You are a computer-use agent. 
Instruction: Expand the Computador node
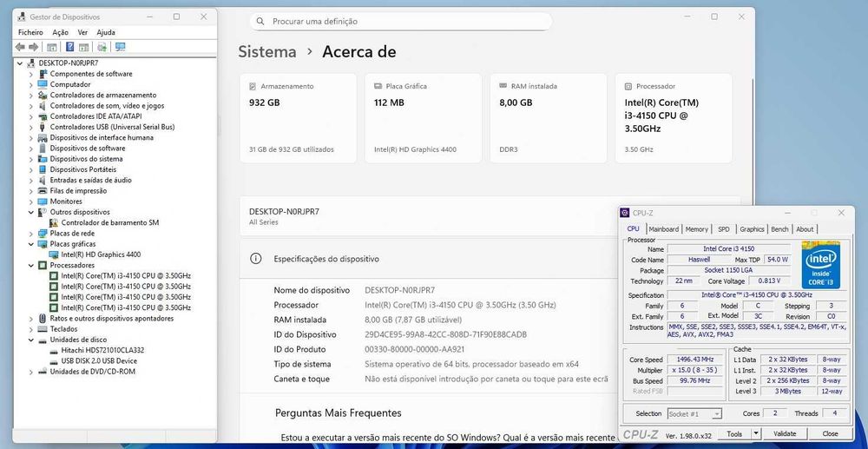31,84
